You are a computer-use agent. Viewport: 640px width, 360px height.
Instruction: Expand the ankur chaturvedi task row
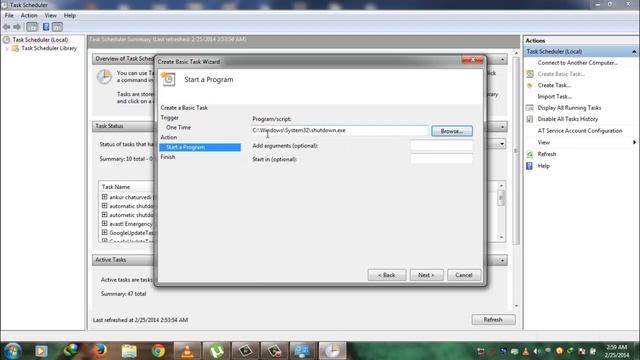coord(104,197)
